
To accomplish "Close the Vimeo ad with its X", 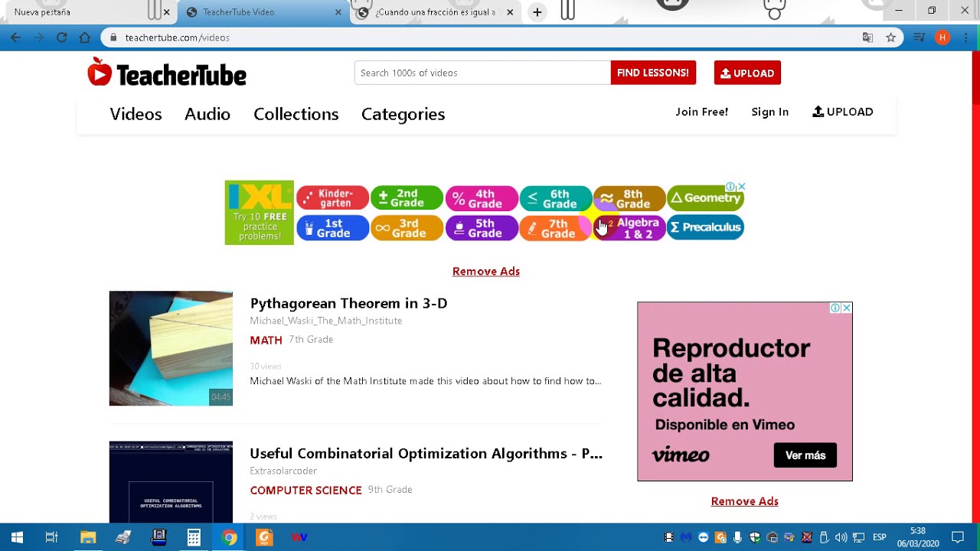I will pyautogui.click(x=846, y=308).
